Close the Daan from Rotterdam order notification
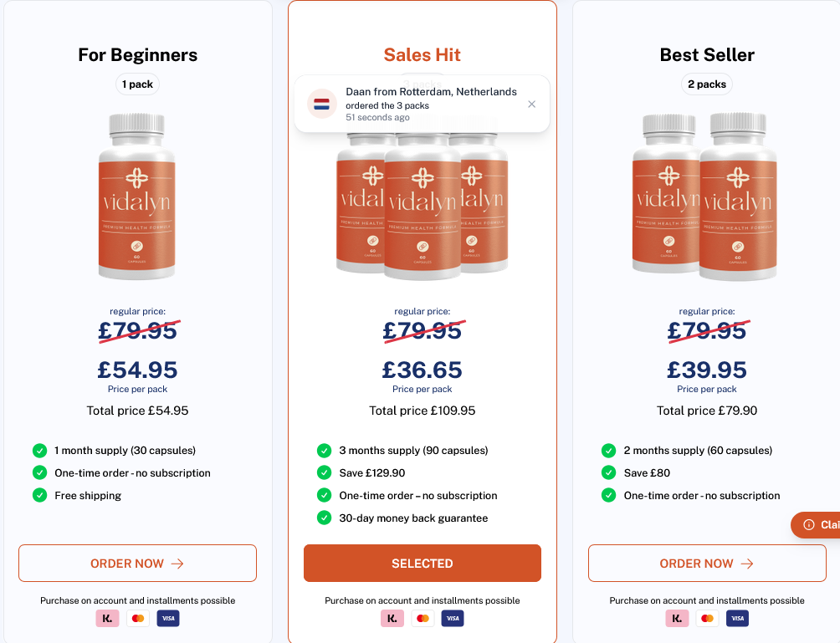 (x=531, y=105)
